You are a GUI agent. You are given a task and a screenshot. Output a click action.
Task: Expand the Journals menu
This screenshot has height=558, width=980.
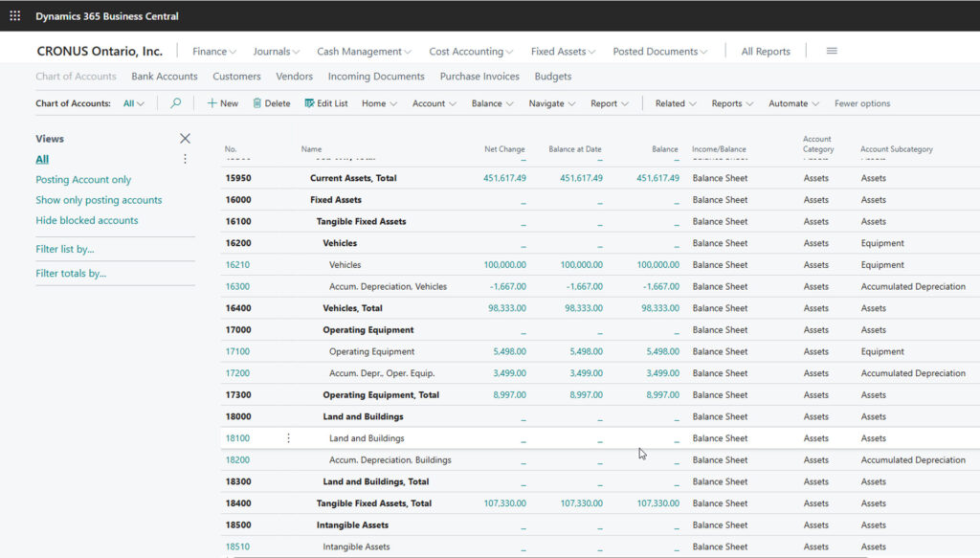277,52
